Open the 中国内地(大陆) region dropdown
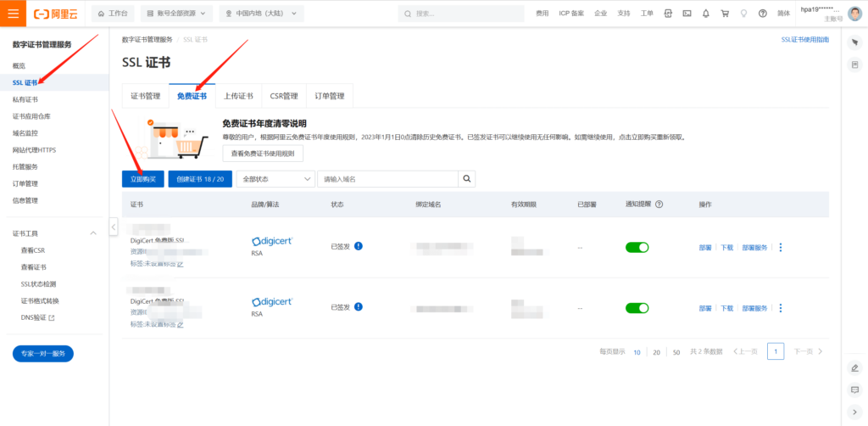This screenshot has width=868, height=426. pos(259,14)
